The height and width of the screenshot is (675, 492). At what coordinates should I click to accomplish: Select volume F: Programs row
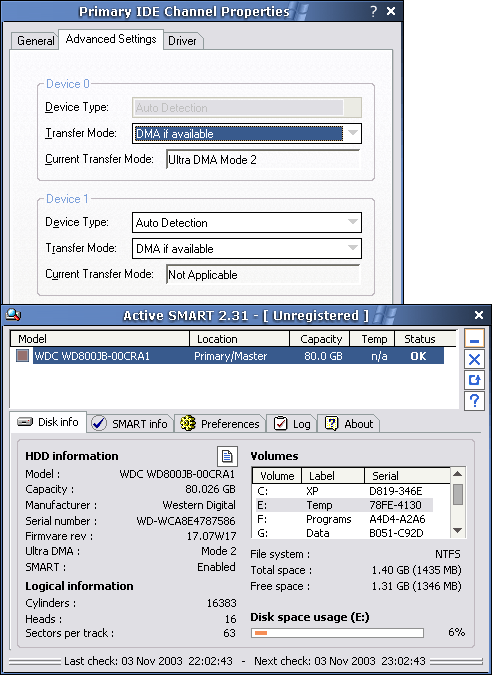click(x=342, y=519)
